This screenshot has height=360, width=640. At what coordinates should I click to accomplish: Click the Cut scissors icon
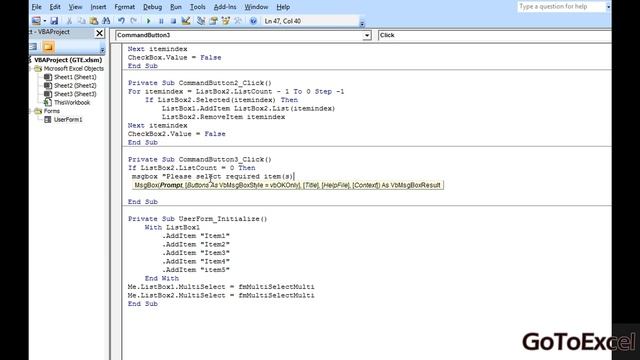(69, 21)
